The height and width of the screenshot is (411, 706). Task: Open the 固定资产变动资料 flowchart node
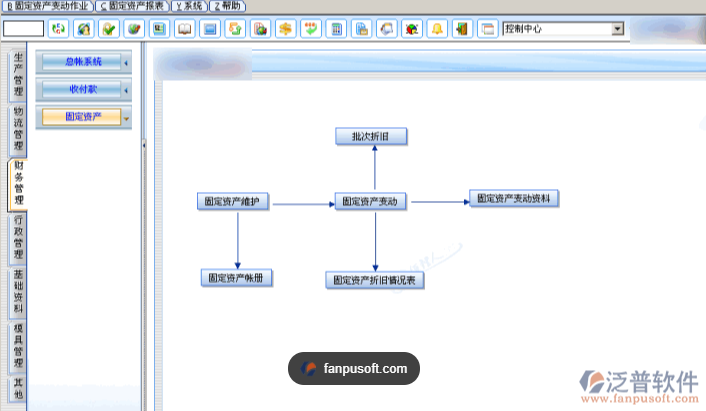click(x=514, y=199)
